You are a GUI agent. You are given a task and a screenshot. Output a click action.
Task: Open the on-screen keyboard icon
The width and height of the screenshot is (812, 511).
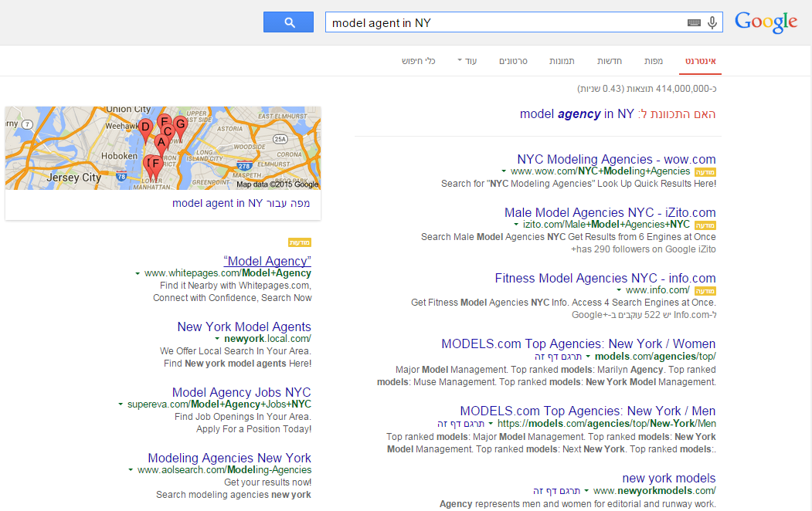[x=694, y=23]
